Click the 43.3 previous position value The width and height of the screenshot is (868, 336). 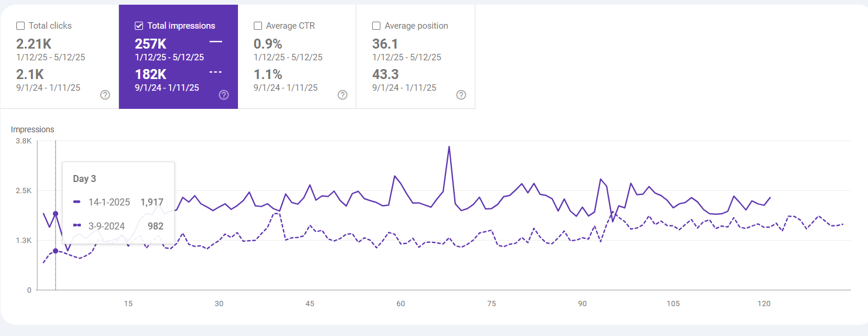[x=386, y=74]
